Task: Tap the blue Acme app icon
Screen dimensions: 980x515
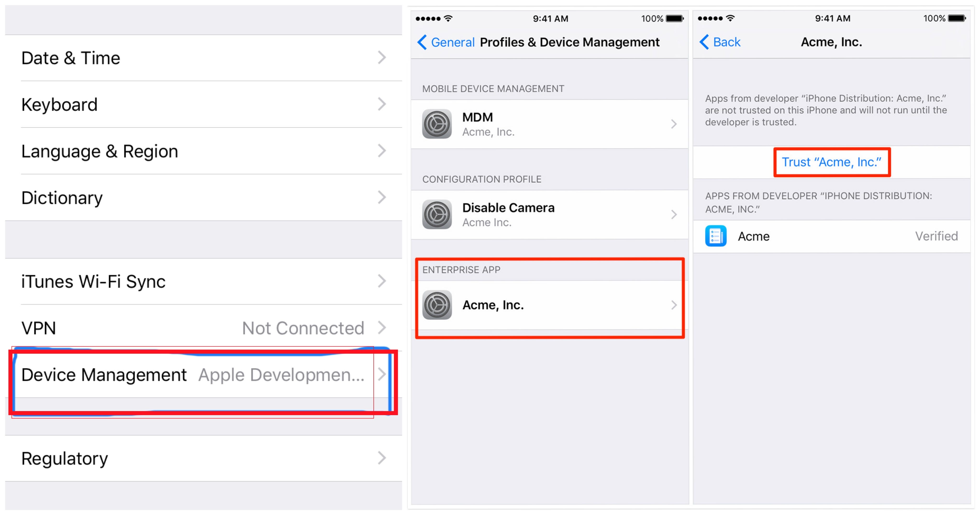Action: [716, 236]
